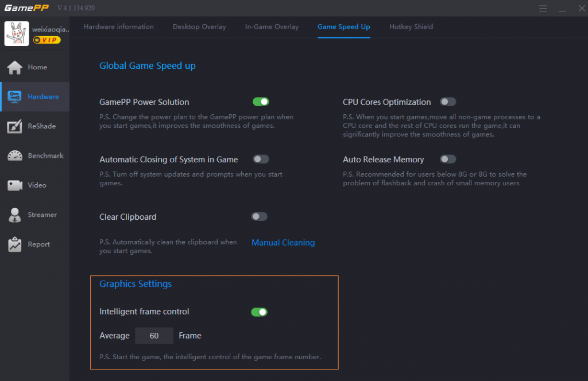Screen dimensions: 588x381
Task: Click the 'intelligent control of the game frame number' note
Action: [210, 357]
